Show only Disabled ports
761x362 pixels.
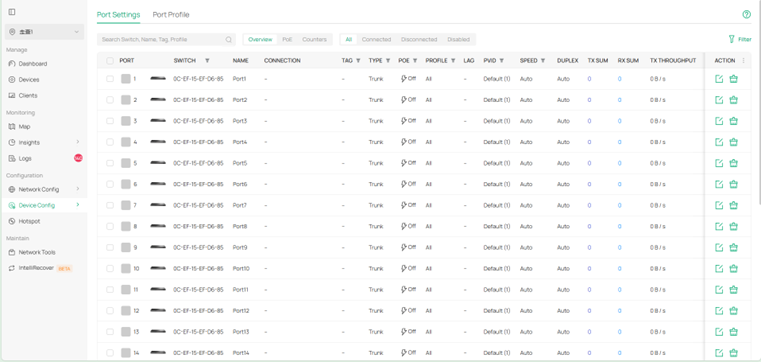click(x=459, y=39)
